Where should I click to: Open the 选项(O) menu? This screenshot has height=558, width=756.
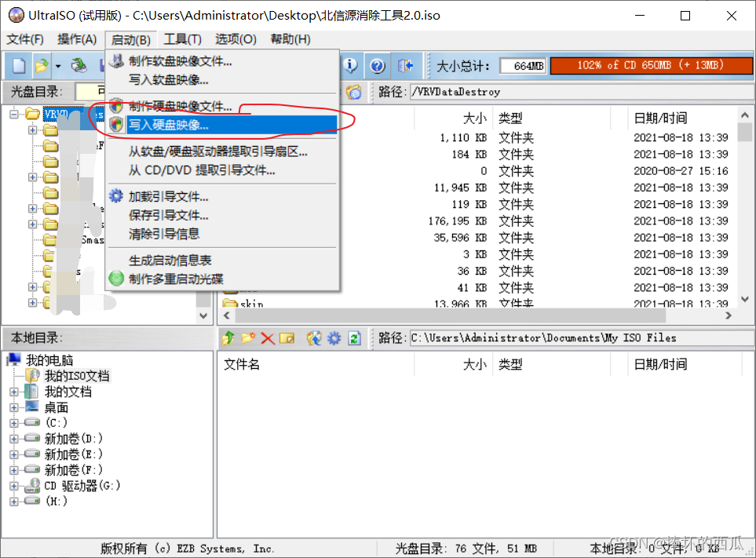point(236,39)
